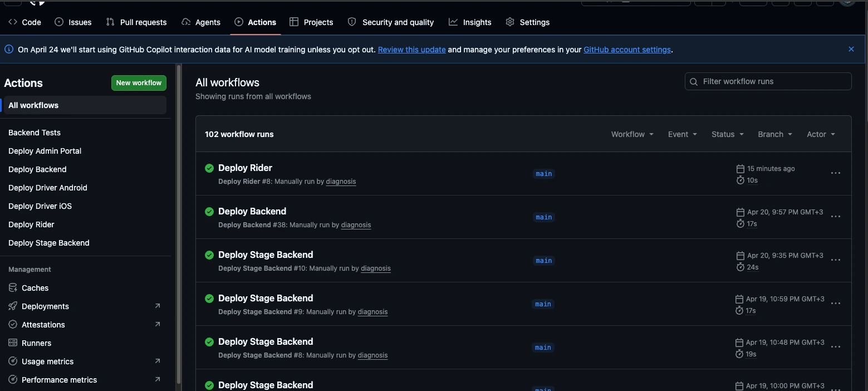Click the New workflow button
The height and width of the screenshot is (391, 868).
click(x=139, y=83)
